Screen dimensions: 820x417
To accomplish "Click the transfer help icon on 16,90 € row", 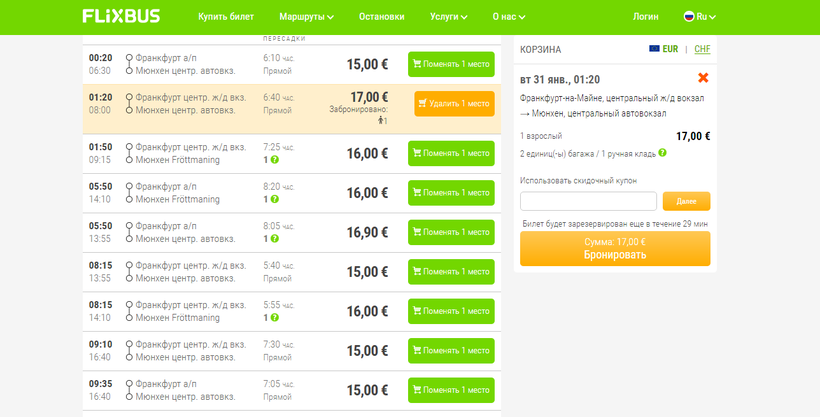I will (x=274, y=239).
